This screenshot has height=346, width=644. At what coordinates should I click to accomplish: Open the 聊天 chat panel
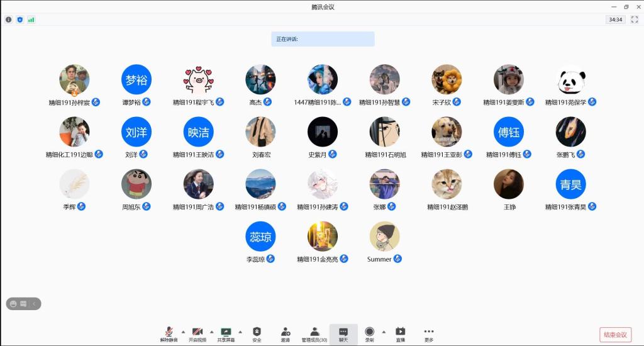(343, 334)
